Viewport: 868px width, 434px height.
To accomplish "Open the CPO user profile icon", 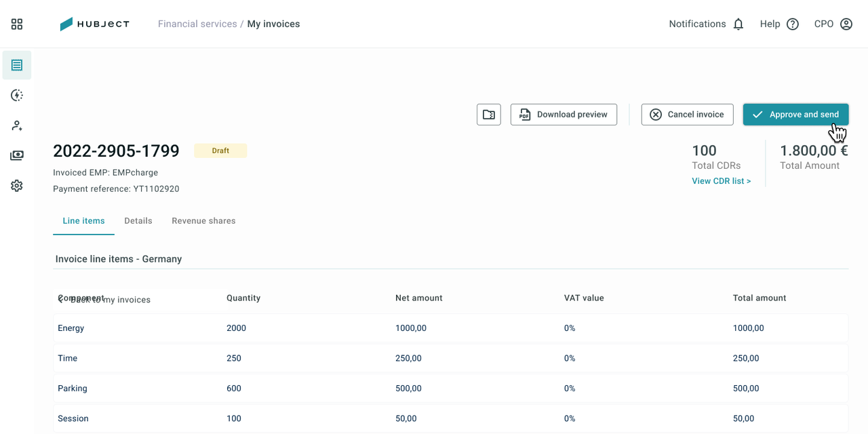I will point(846,24).
